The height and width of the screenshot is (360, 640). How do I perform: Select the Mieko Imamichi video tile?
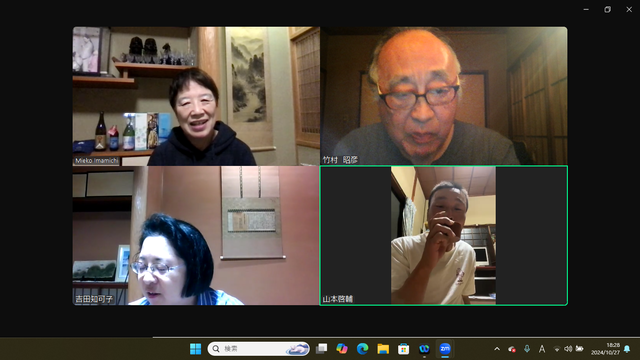[x=196, y=96]
